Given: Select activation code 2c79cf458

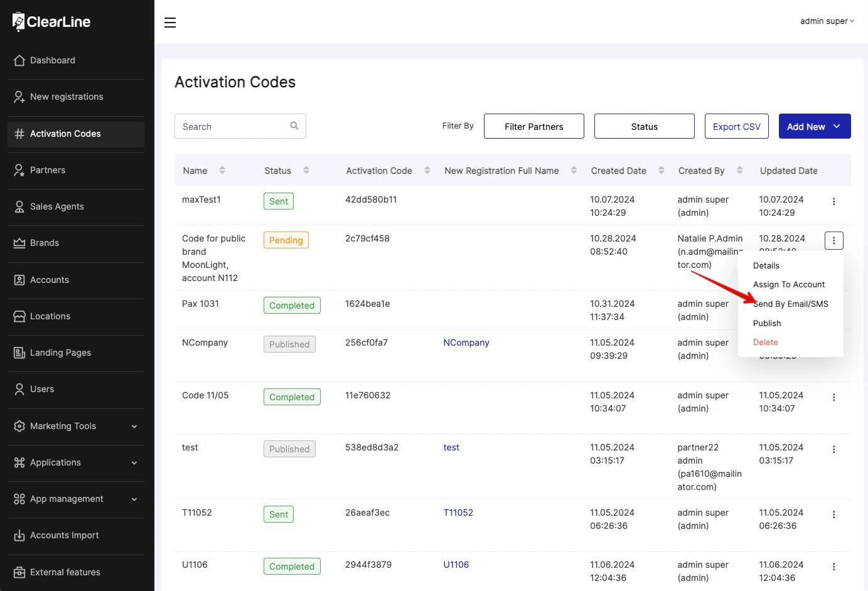Looking at the screenshot, I should 367,238.
